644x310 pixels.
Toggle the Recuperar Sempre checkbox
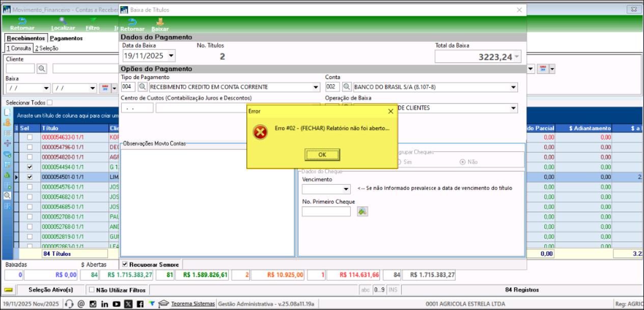coord(125,264)
